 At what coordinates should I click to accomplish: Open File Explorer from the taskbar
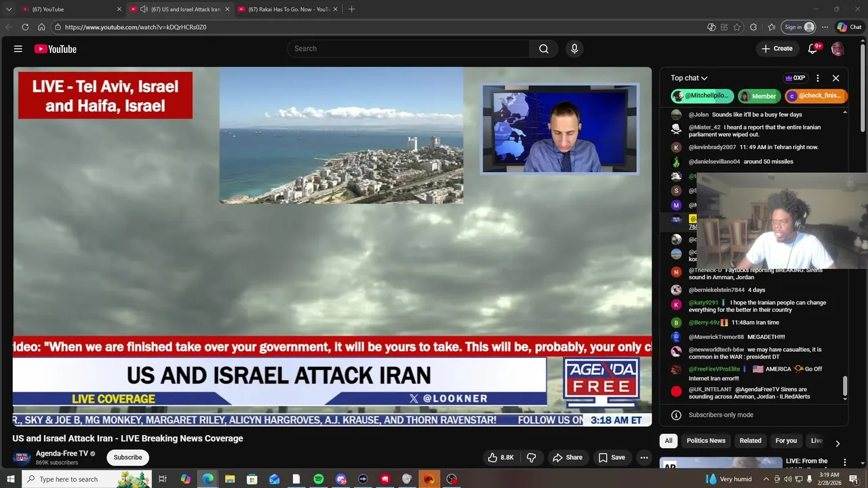click(229, 479)
